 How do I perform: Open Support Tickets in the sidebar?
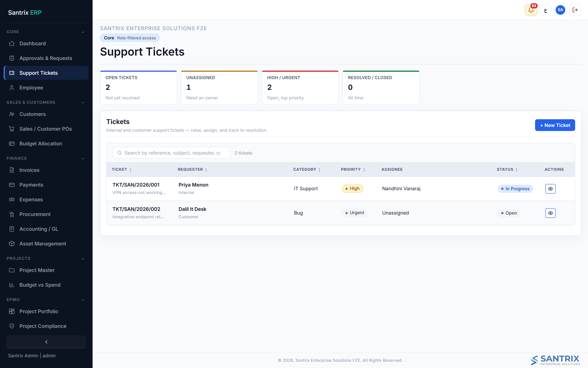46,73
